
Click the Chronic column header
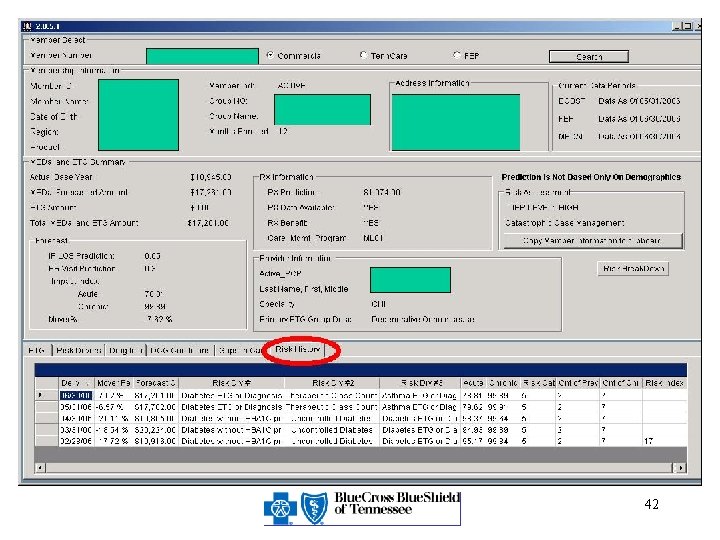coord(503,383)
